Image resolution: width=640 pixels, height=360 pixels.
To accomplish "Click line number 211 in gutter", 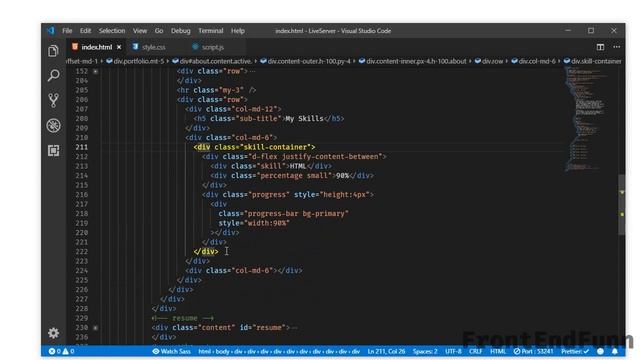I will pos(81,147).
